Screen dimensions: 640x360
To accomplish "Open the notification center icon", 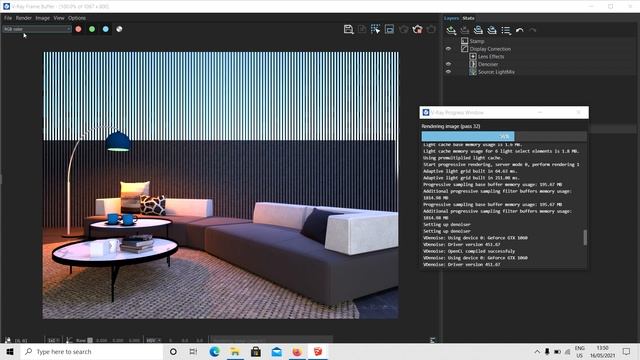I will 627,352.
